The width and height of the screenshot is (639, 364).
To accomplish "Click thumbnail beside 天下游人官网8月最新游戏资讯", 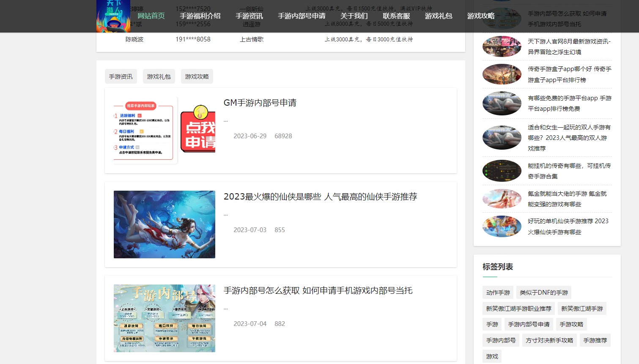I will coord(502,47).
